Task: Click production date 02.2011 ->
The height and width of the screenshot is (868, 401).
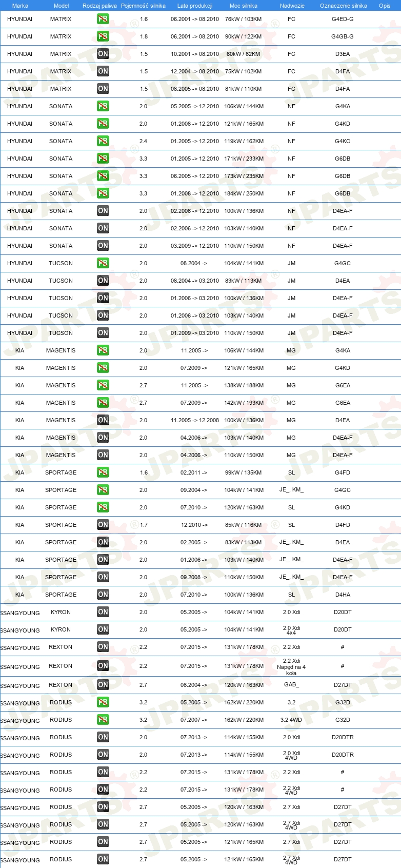Action: 194,472
